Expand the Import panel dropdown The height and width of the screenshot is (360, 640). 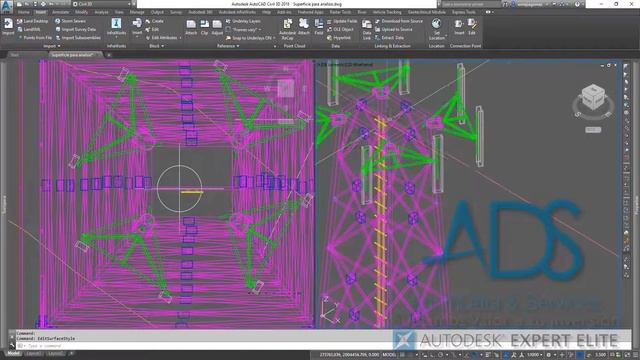coord(52,46)
